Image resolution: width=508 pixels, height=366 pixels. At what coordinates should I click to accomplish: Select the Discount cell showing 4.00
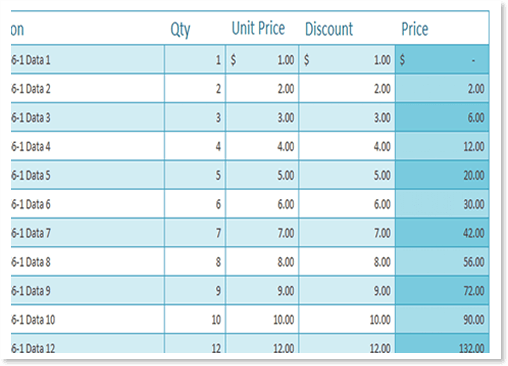pyautogui.click(x=347, y=146)
